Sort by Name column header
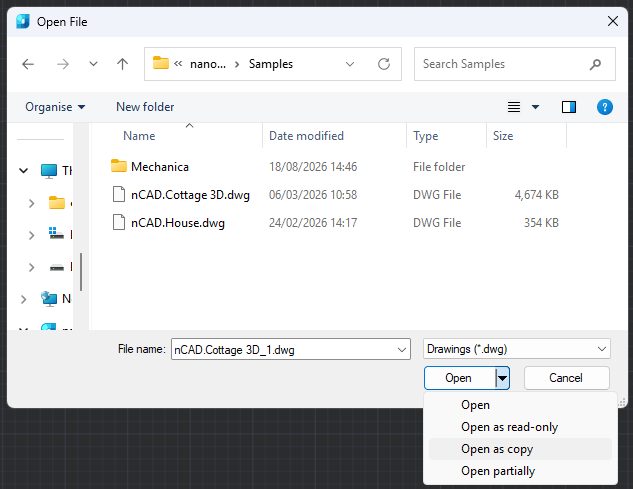This screenshot has height=489, width=633. point(139,136)
